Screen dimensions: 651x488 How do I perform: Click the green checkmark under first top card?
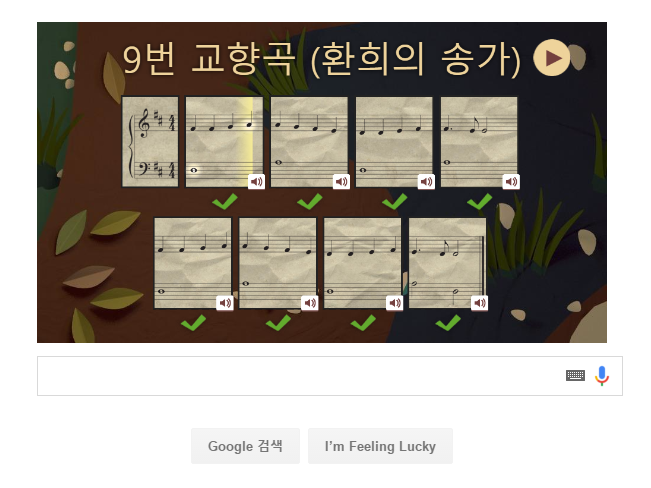click(225, 201)
